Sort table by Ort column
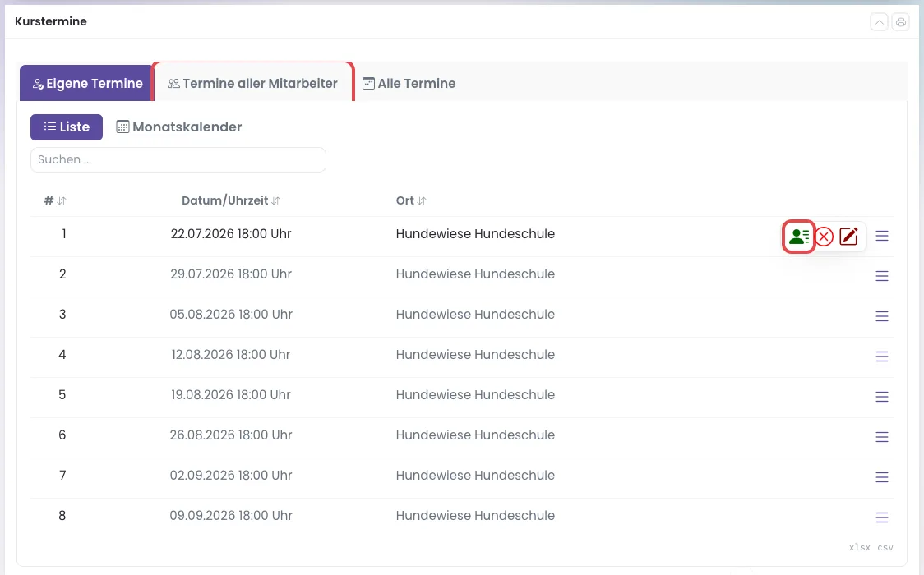This screenshot has width=924, height=575. tap(411, 200)
